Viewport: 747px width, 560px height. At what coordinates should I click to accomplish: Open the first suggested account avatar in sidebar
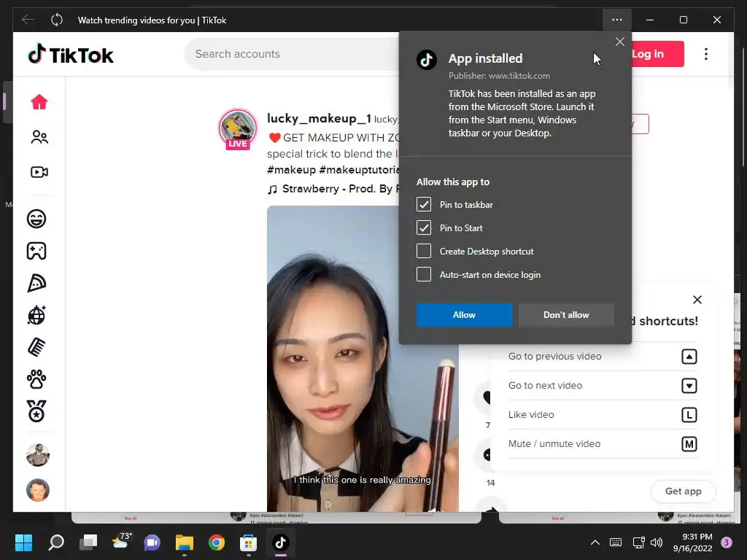(38, 455)
